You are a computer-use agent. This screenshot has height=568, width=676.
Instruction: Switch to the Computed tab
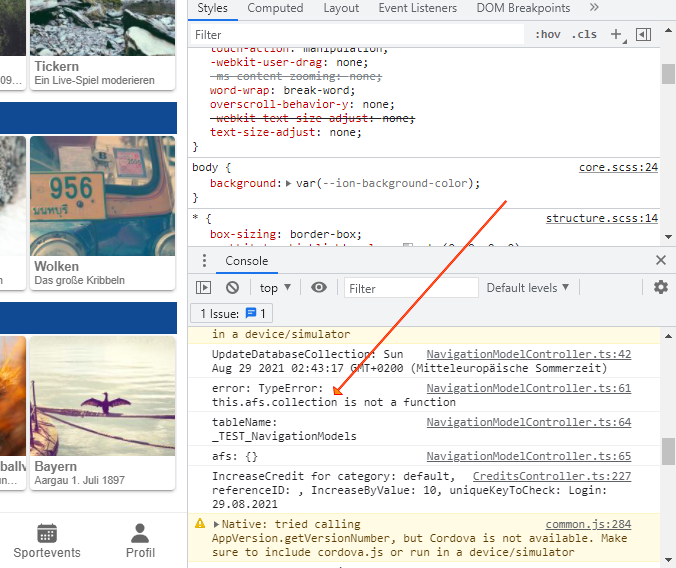click(275, 8)
